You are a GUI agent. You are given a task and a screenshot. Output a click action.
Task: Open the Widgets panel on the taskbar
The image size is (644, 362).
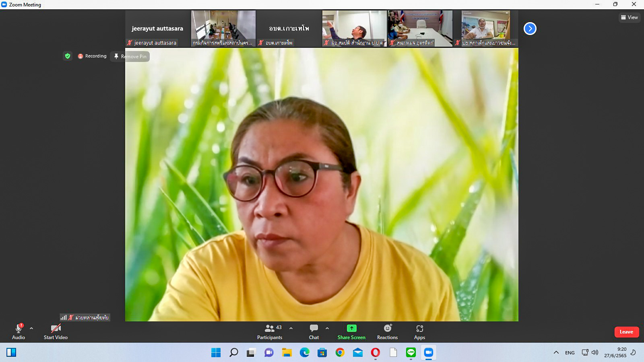(x=11, y=353)
